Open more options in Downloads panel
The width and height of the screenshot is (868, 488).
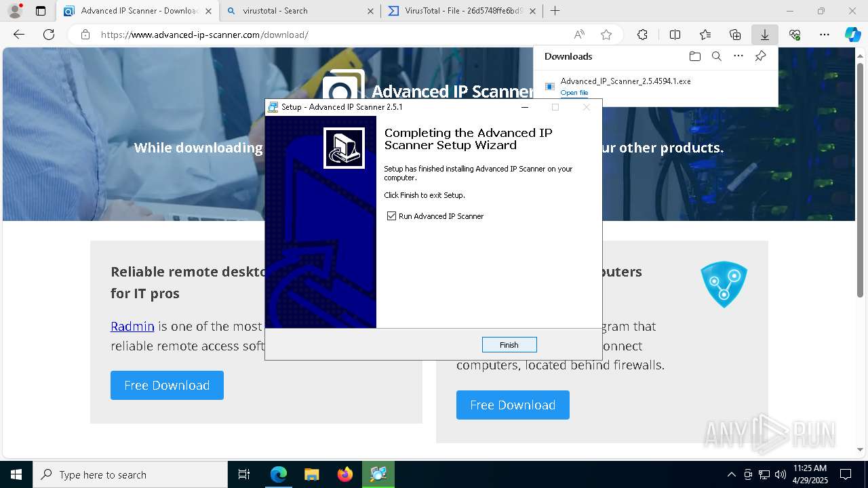coord(738,56)
